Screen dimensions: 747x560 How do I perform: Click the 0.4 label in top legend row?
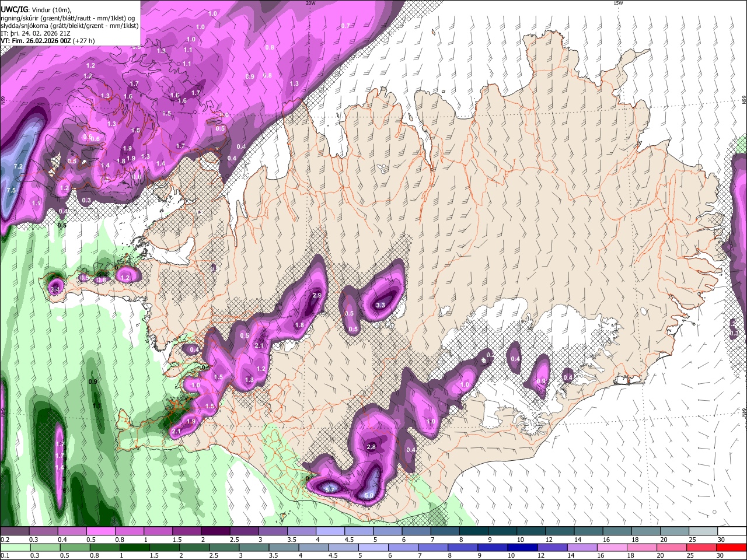[62, 540]
